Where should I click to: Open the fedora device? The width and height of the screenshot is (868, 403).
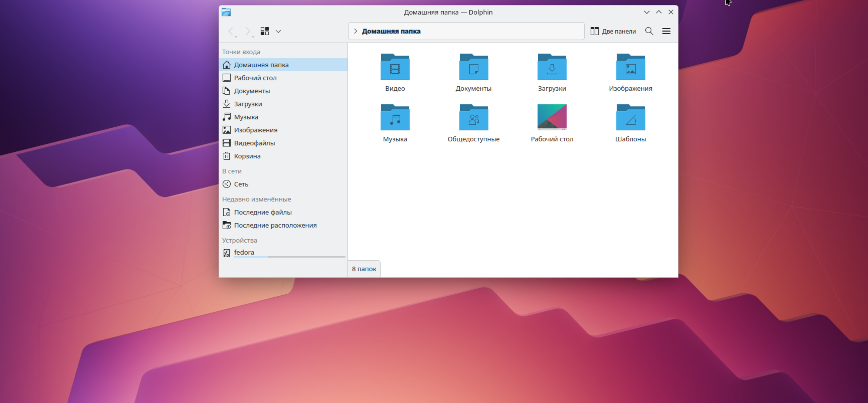click(283, 253)
